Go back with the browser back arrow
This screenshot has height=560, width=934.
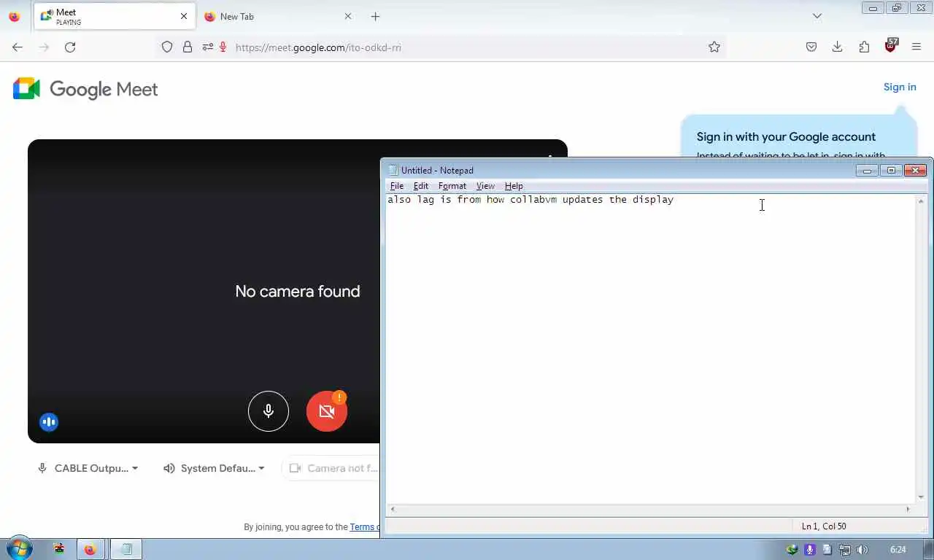tap(18, 47)
